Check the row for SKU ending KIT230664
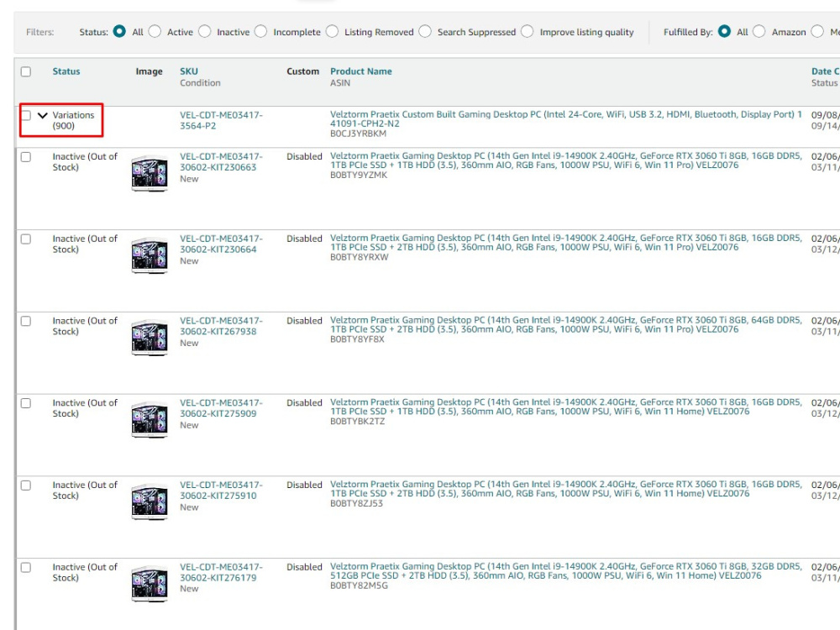 pos(26,239)
